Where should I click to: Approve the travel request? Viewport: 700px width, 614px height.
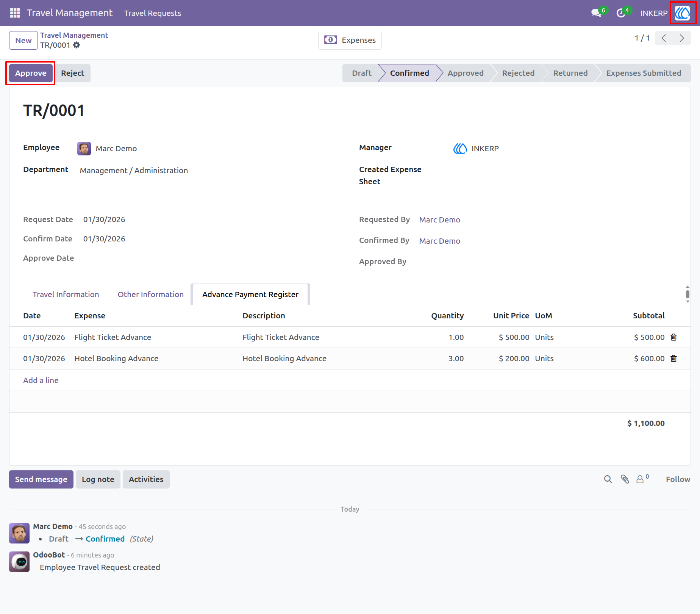tap(31, 73)
